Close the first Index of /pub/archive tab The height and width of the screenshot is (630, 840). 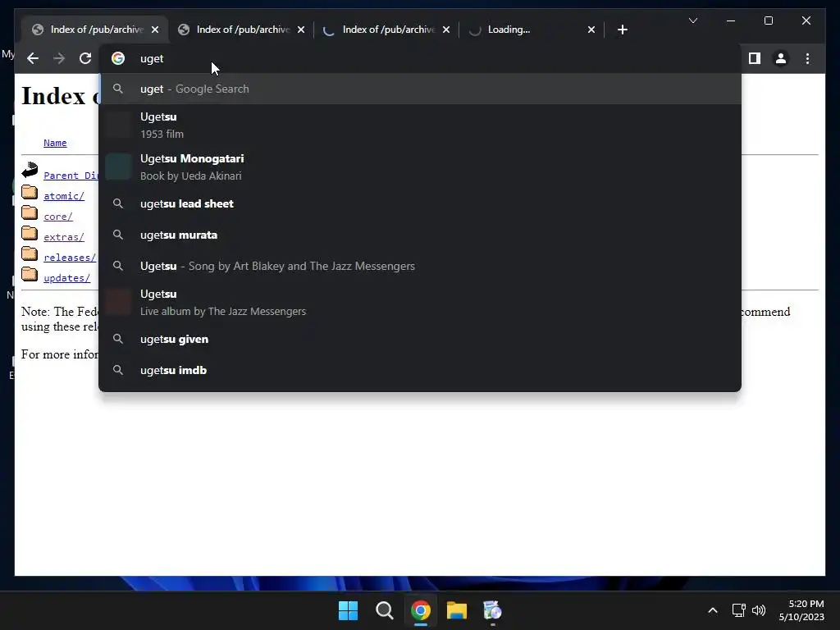[x=155, y=30]
